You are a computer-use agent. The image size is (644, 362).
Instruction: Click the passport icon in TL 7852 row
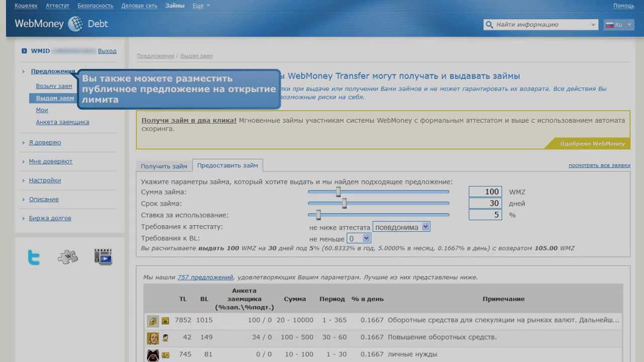pyautogui.click(x=165, y=321)
